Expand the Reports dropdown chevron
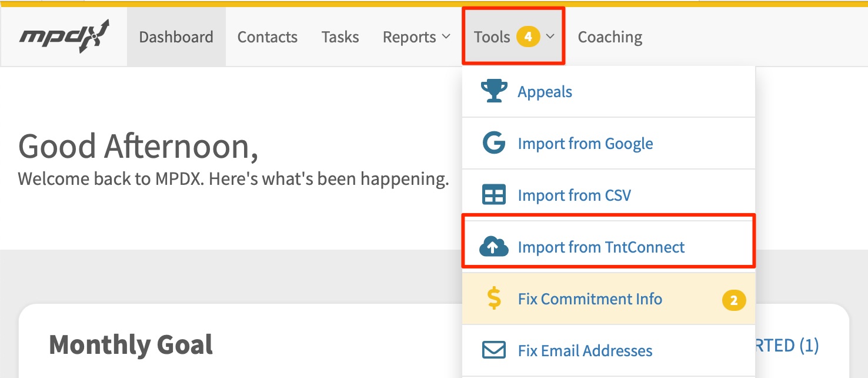The width and height of the screenshot is (868, 378). tap(446, 37)
